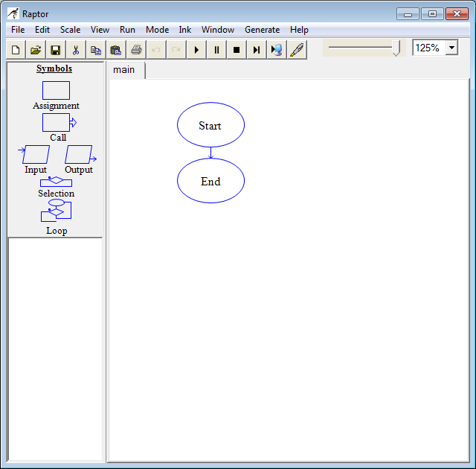Open the Generate menu
476x469 pixels.
click(262, 30)
